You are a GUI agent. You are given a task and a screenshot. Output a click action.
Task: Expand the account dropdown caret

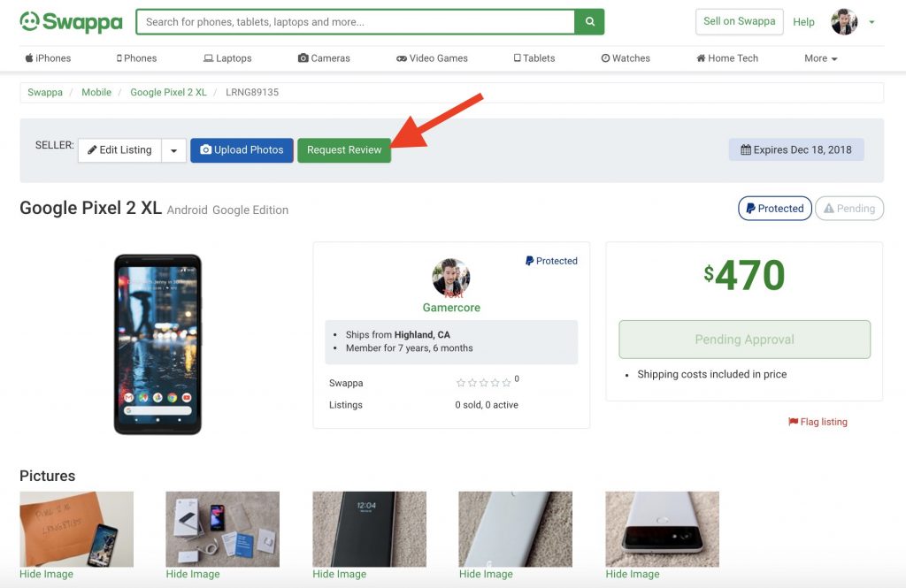tap(871, 22)
